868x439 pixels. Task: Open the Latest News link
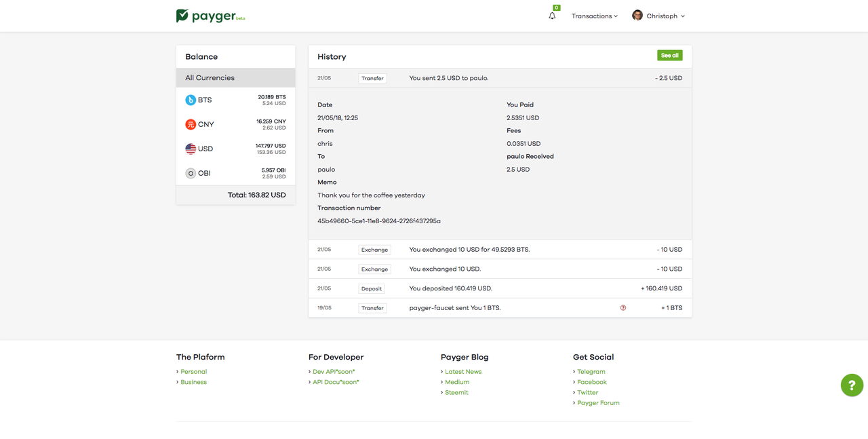click(x=463, y=372)
